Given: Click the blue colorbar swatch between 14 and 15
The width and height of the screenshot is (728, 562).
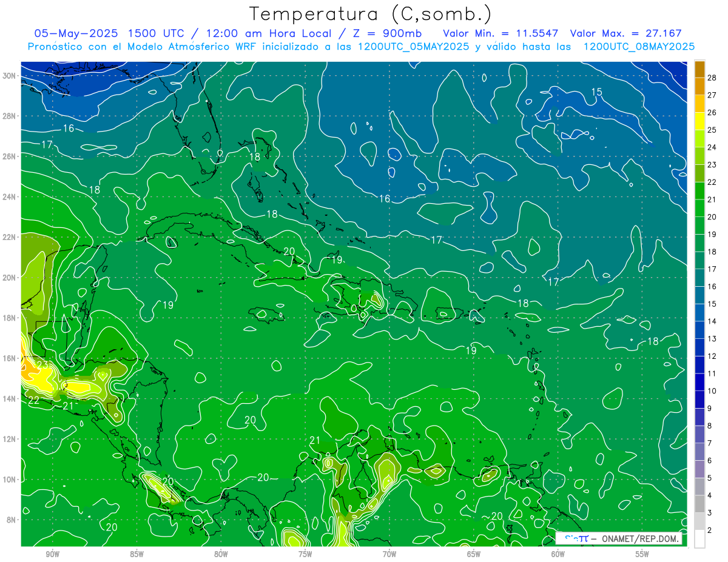Looking at the screenshot, I should click(x=699, y=312).
